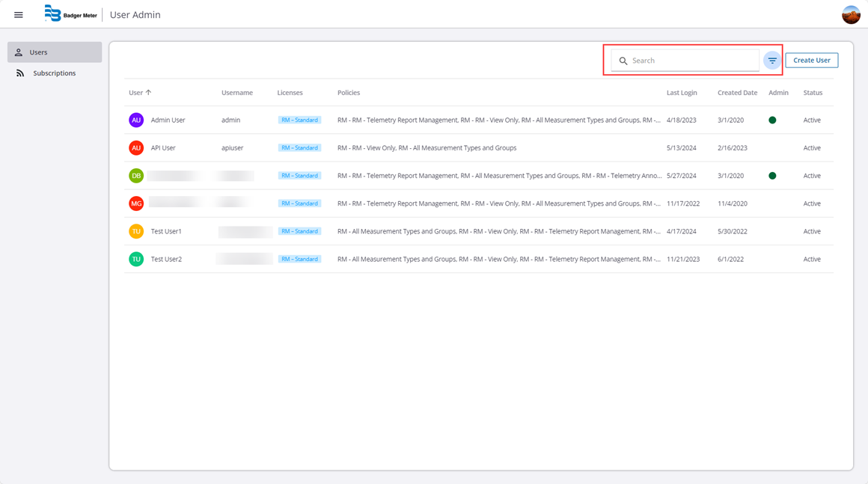This screenshot has width=868, height=484.
Task: Click the RM – Standard license tag for admin
Action: tap(299, 120)
